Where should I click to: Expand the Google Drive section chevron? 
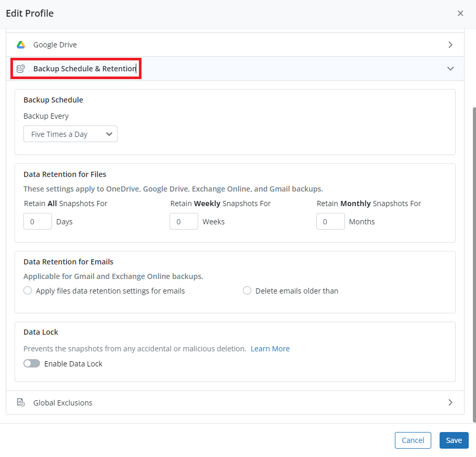click(x=450, y=45)
